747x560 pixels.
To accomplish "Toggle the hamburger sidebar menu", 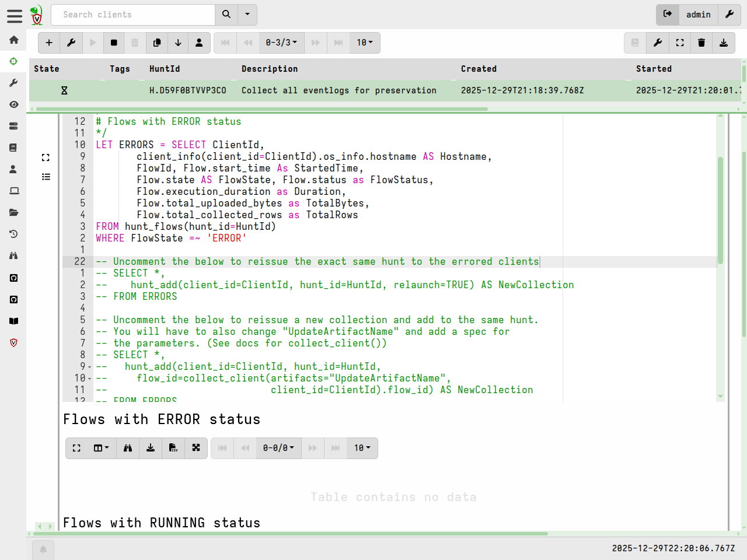I will click(14, 15).
